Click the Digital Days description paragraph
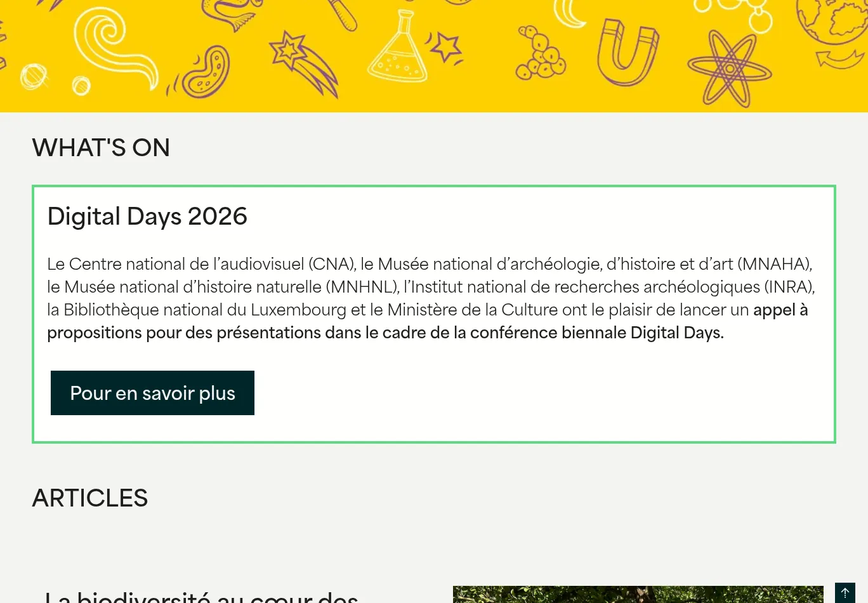Viewport: 868px width, 603px height. (x=431, y=287)
